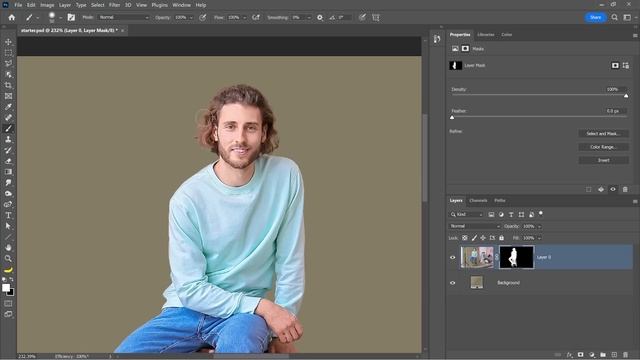Create new group folder icon
Image resolution: width=640 pixels, height=360 pixels.
click(x=603, y=355)
